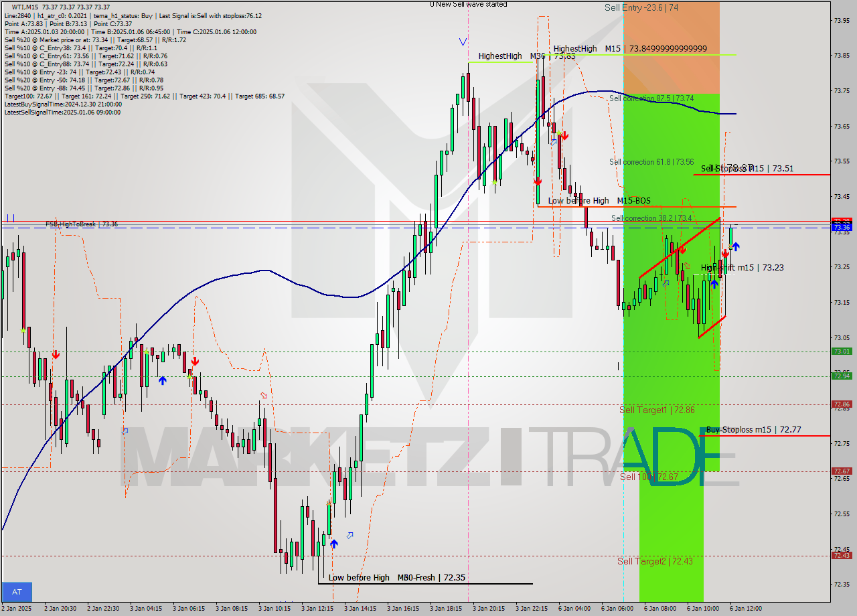Click the 'Sell-Stoploss M15 | 73.51' label
This screenshot has height=616, width=857.
[x=747, y=168]
